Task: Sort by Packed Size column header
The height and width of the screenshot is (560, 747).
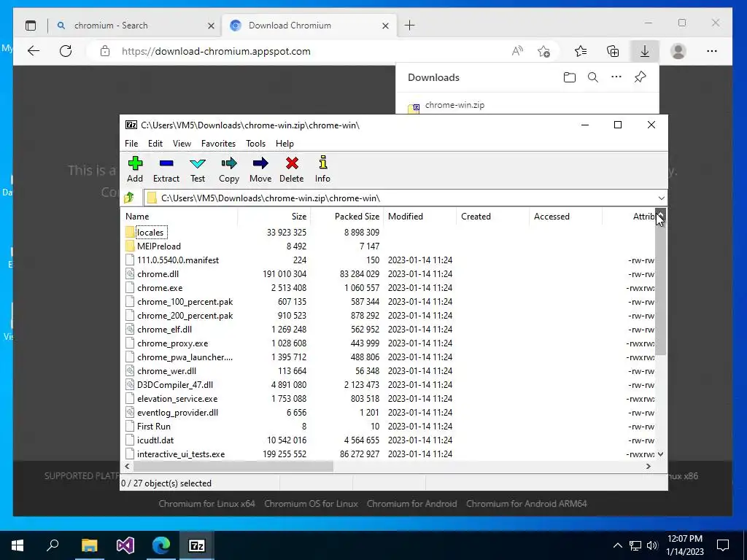Action: click(x=347, y=216)
